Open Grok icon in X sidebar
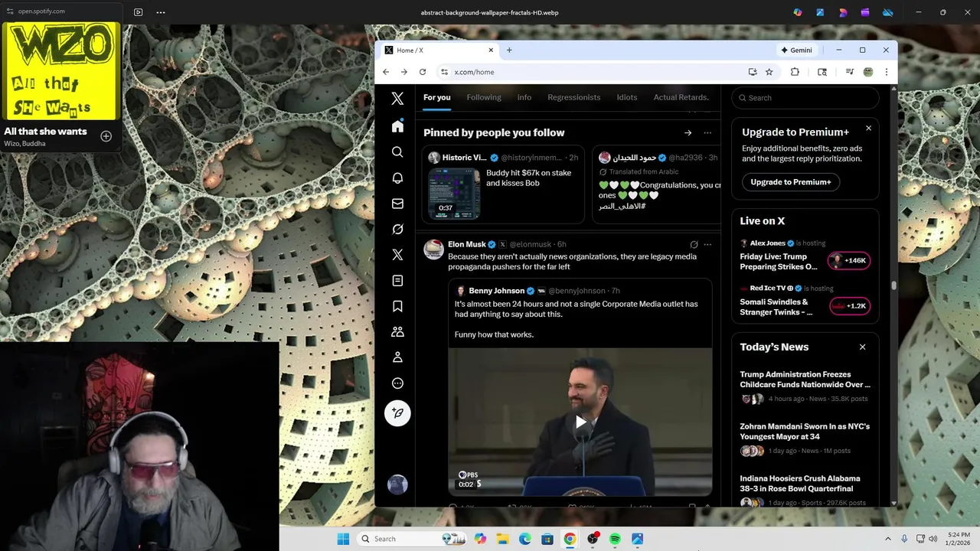 point(397,230)
